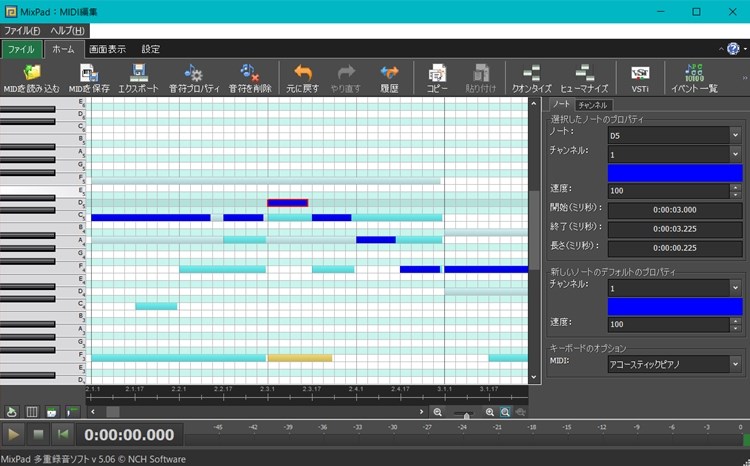Open the ファイル(F) menu
The height and width of the screenshot is (466, 750).
(x=22, y=31)
